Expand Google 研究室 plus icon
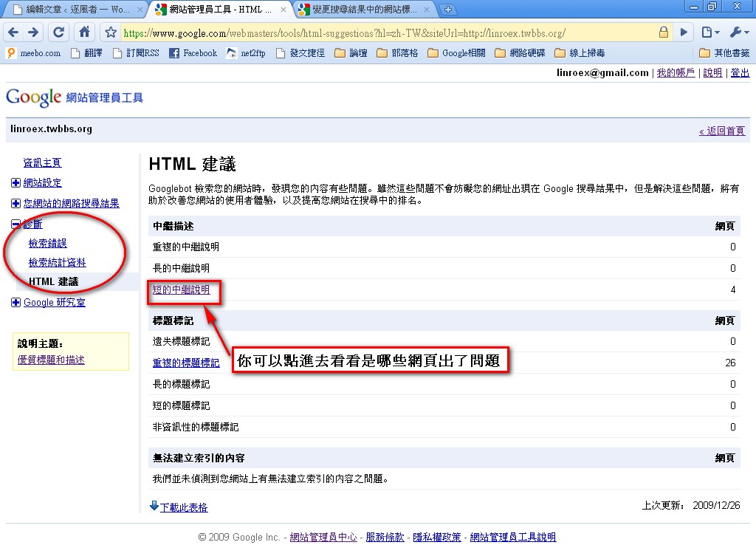 tap(16, 302)
